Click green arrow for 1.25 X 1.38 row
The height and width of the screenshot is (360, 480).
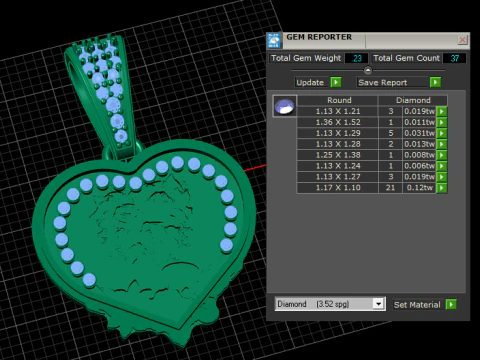coord(442,155)
